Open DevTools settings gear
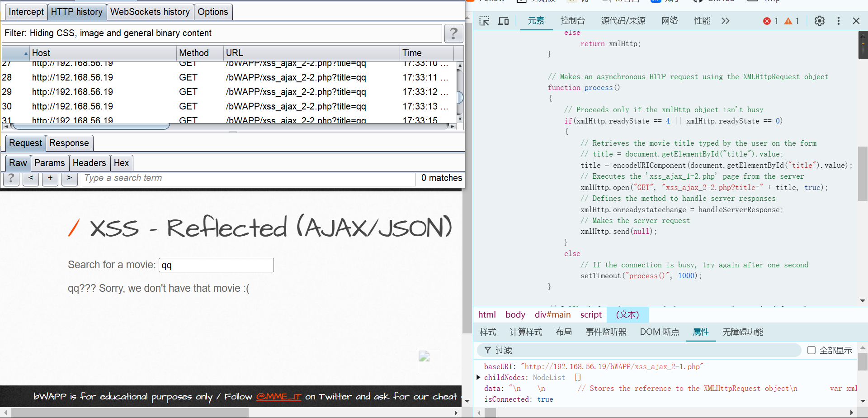 [819, 21]
